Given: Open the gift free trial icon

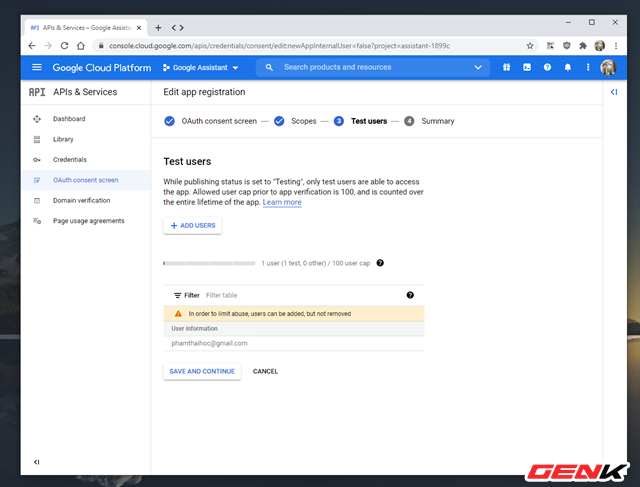Looking at the screenshot, I should pyautogui.click(x=507, y=67).
